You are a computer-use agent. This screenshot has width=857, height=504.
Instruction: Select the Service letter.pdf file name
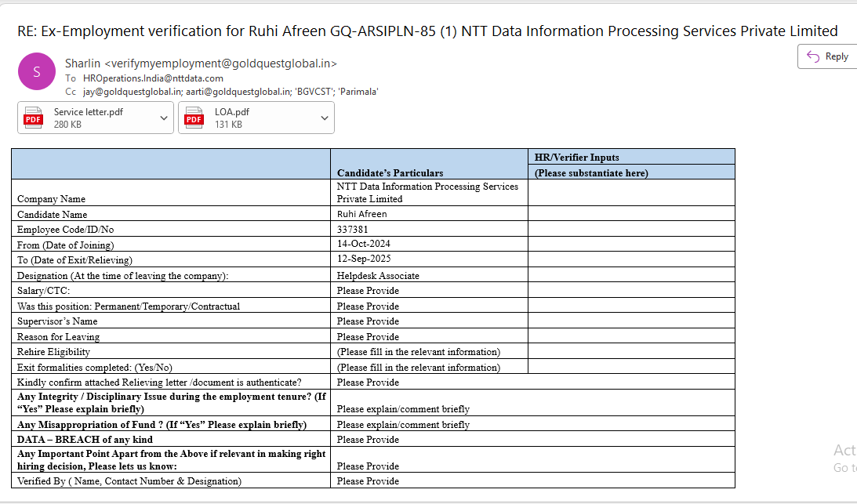[88, 112]
